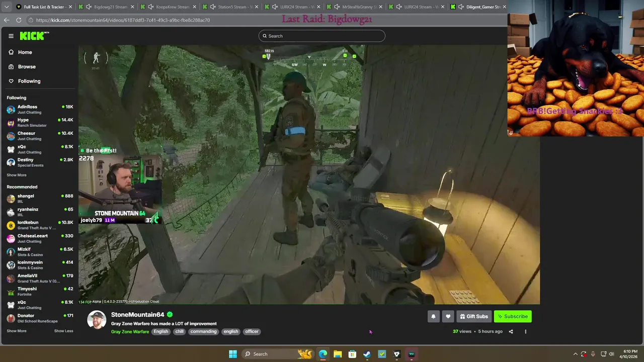The height and width of the screenshot is (362, 644).
Task: Mute the Station5 Stream tab audio
Action: (x=213, y=7)
